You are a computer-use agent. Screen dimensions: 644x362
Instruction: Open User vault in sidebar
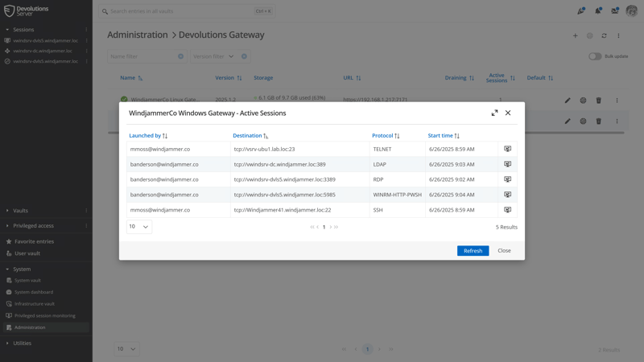pyautogui.click(x=27, y=253)
